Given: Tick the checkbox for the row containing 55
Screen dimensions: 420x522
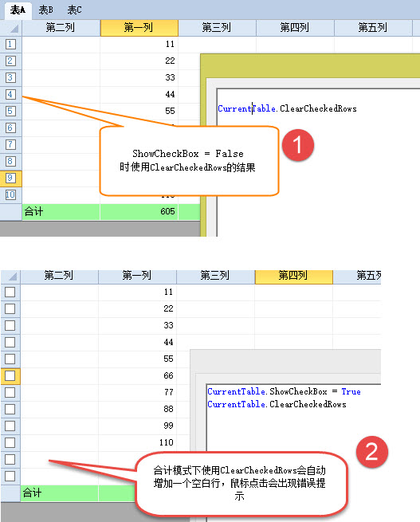Looking at the screenshot, I should (x=10, y=359).
